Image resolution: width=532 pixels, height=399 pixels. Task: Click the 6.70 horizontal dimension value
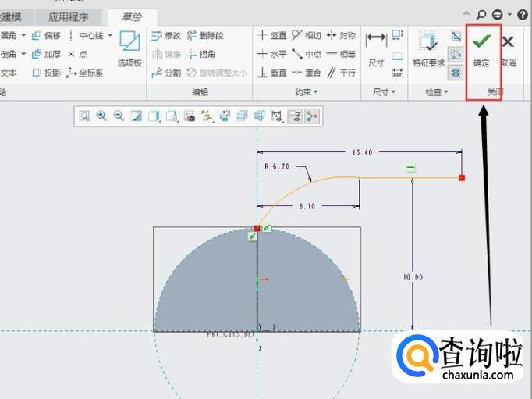[x=307, y=206]
